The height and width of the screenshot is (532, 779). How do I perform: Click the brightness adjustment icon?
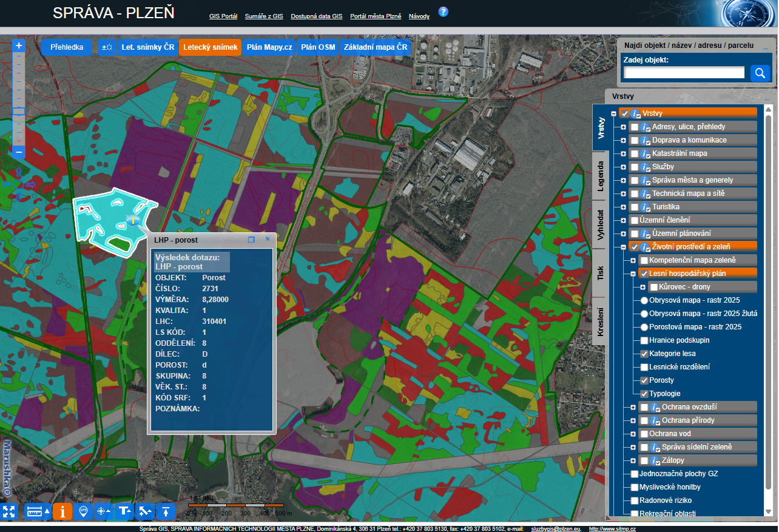click(x=107, y=47)
